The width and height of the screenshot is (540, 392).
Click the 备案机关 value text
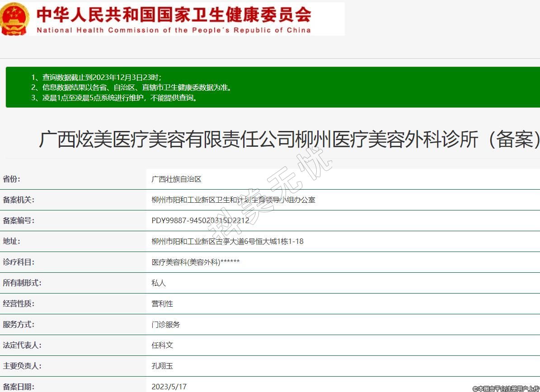233,200
